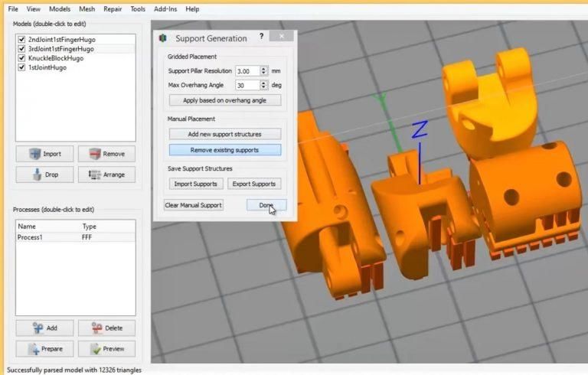The width and height of the screenshot is (588, 375).
Task: Open the Models menu
Action: pyautogui.click(x=60, y=9)
